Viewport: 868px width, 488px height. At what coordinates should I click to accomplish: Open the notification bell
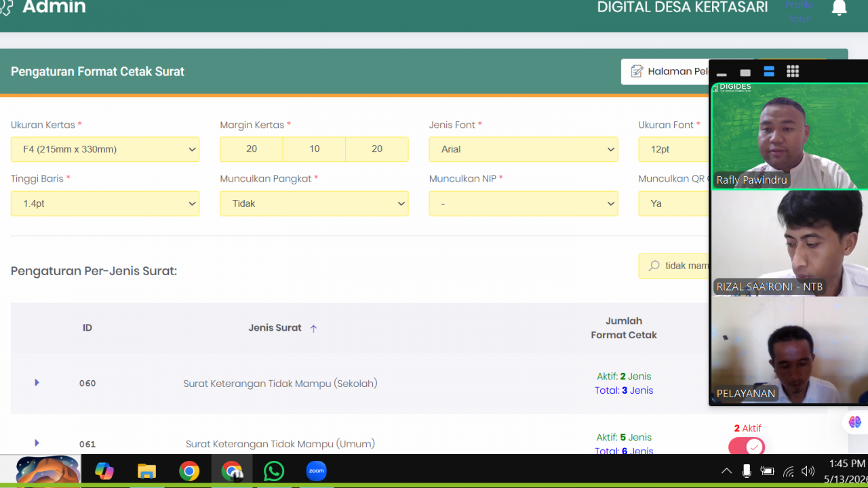coord(839,7)
